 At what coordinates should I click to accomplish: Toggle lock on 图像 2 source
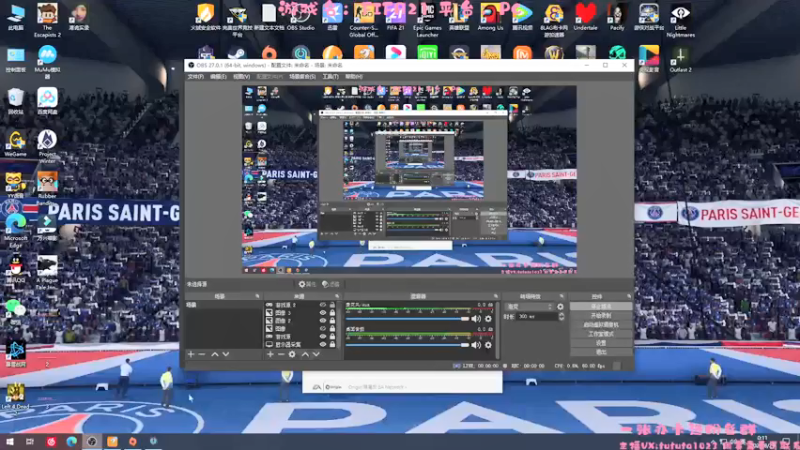[333, 320]
